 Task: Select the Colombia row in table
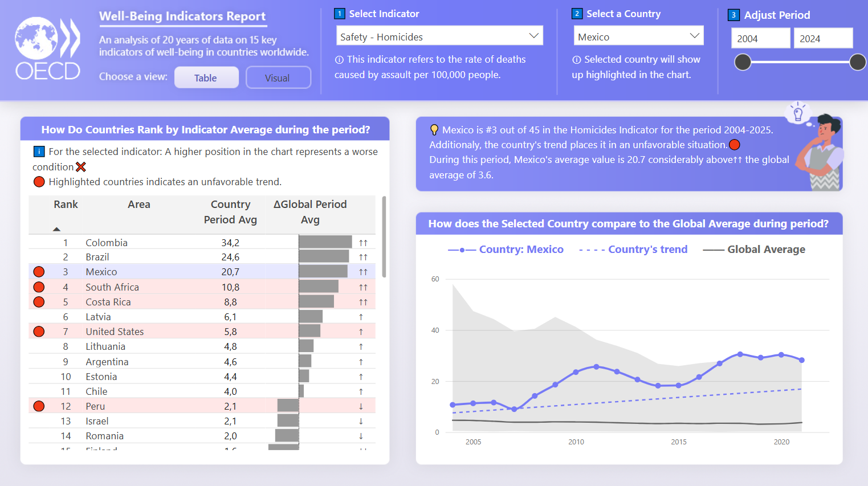(202, 242)
